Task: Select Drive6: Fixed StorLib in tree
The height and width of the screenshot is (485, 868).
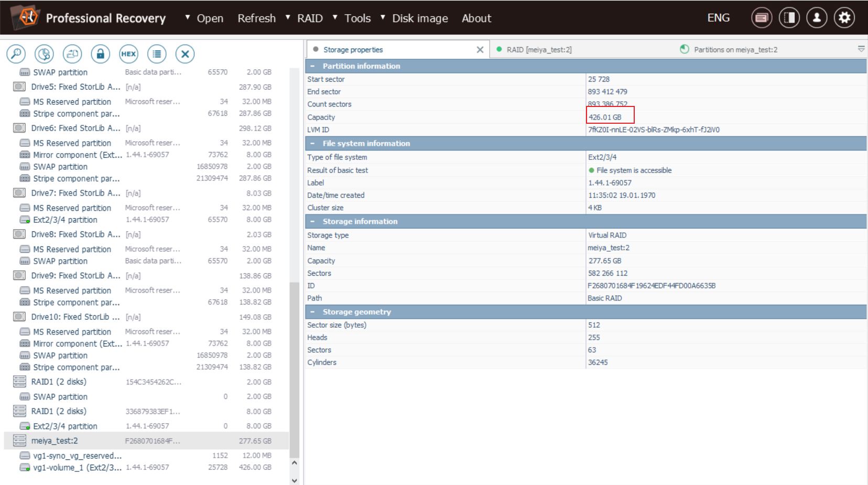Action: click(75, 128)
